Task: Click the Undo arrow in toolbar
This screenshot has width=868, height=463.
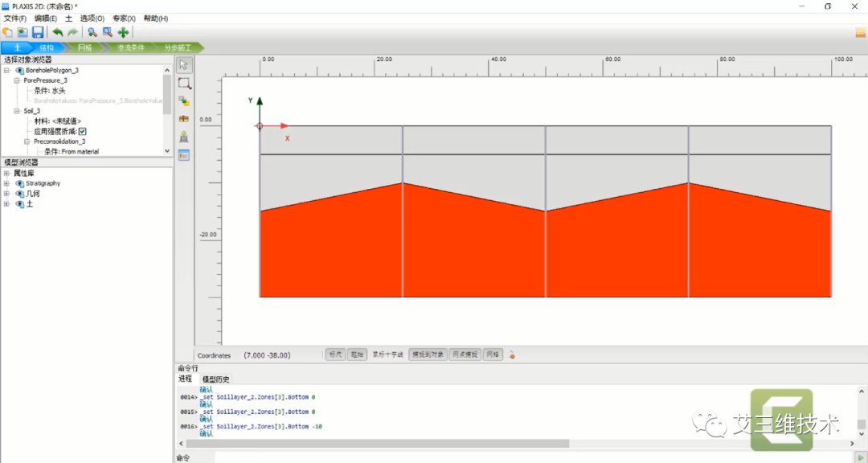Action: pos(57,32)
